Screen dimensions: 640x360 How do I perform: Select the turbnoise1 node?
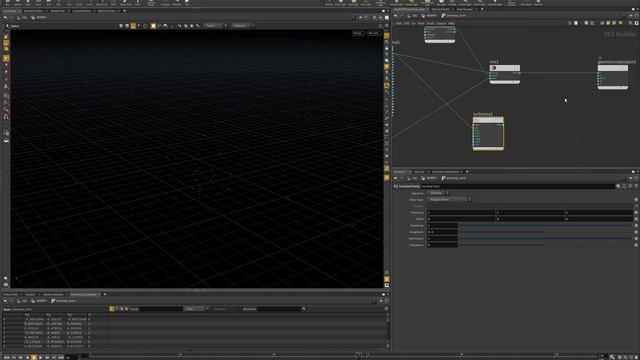[488, 133]
